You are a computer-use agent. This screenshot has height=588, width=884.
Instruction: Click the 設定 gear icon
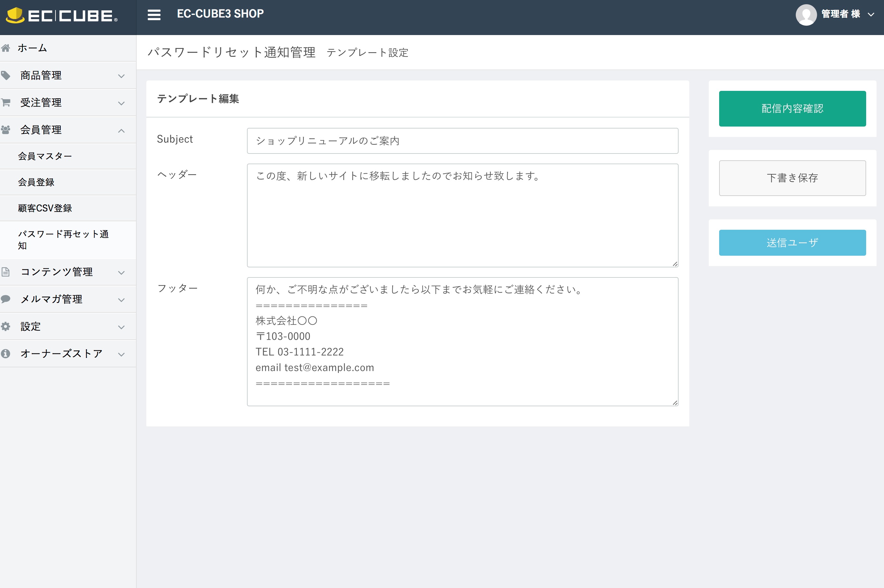pos(6,326)
